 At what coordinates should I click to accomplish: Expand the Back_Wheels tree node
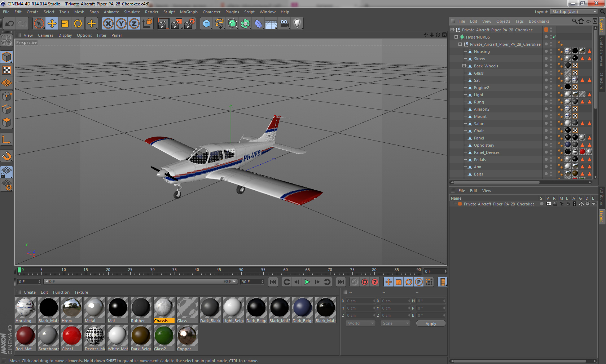(464, 66)
